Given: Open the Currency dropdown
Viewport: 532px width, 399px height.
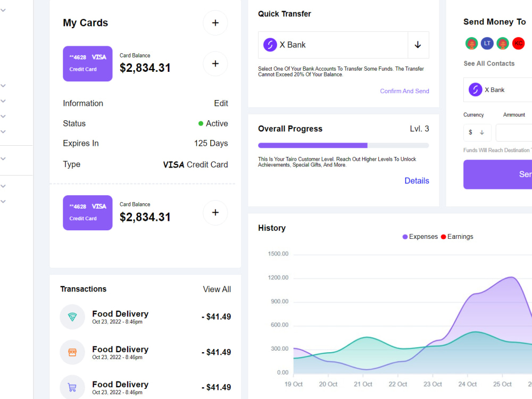Looking at the screenshot, I should click(x=477, y=132).
